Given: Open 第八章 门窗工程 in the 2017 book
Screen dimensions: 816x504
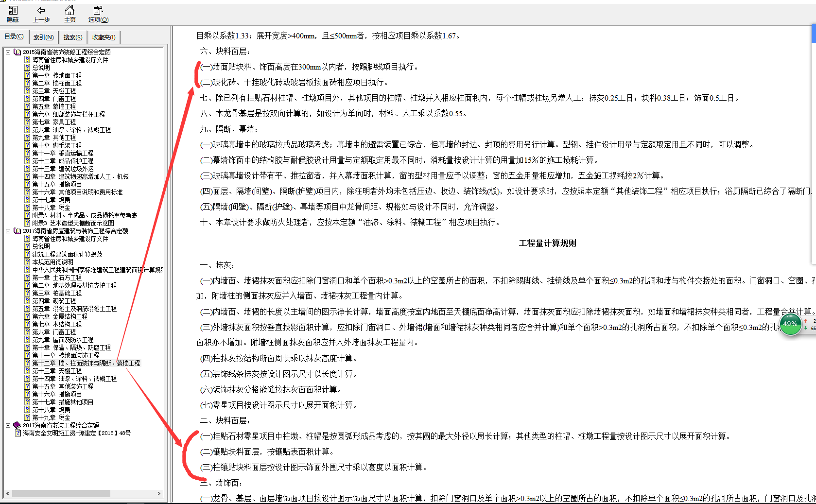Looking at the screenshot, I should point(54,332).
